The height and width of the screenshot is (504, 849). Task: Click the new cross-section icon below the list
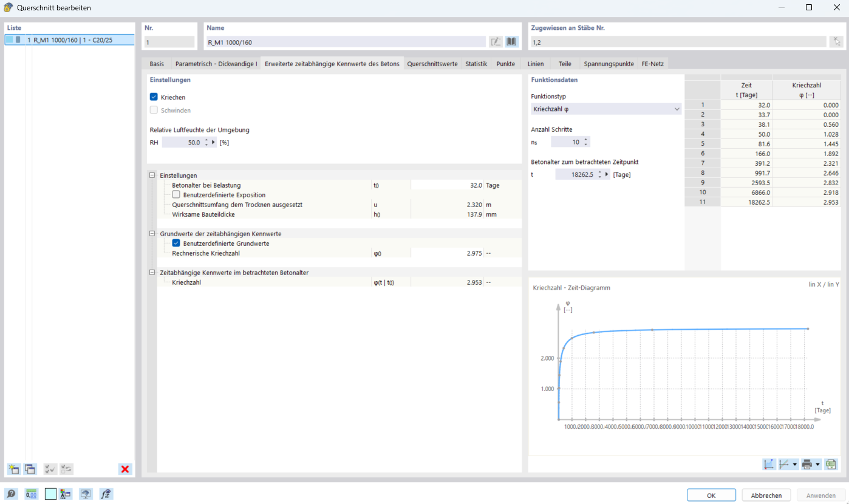click(13, 469)
